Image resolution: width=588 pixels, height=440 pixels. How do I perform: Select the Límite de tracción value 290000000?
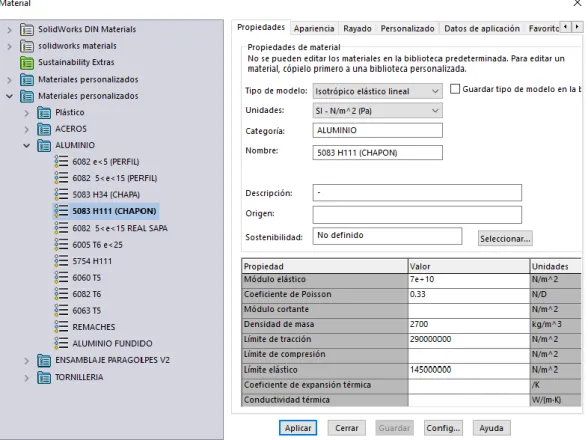coord(469,340)
